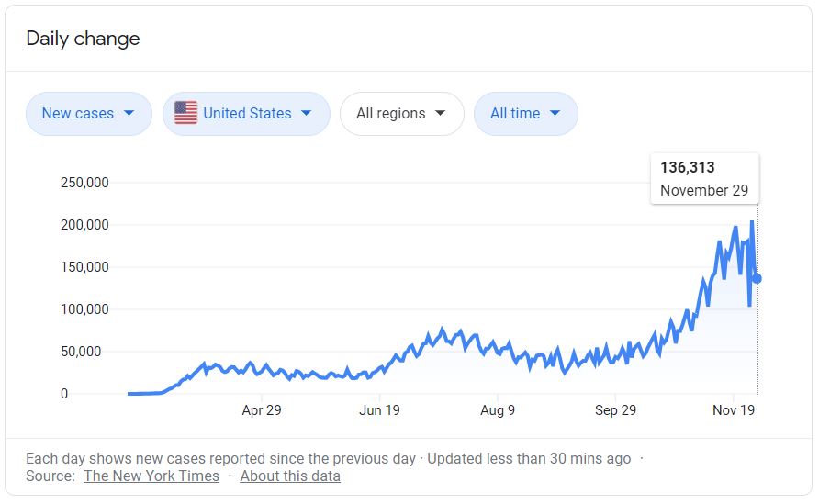Click the Aug 9 axis label
The height and width of the screenshot is (504, 819).
[498, 410]
